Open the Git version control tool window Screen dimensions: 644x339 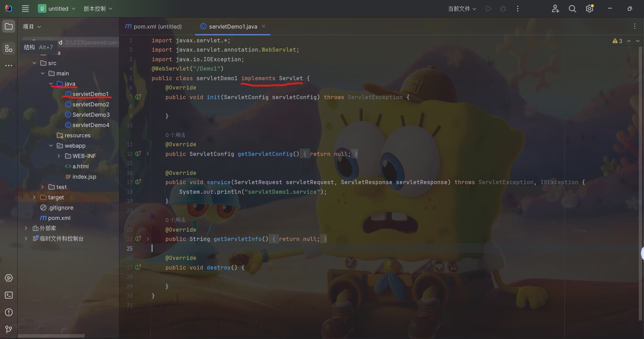[9, 329]
